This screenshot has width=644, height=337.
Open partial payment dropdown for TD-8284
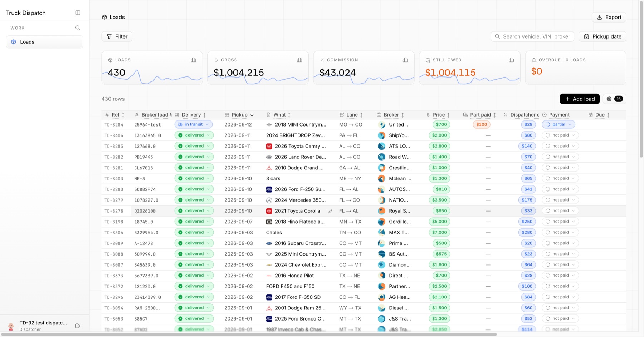pos(558,124)
